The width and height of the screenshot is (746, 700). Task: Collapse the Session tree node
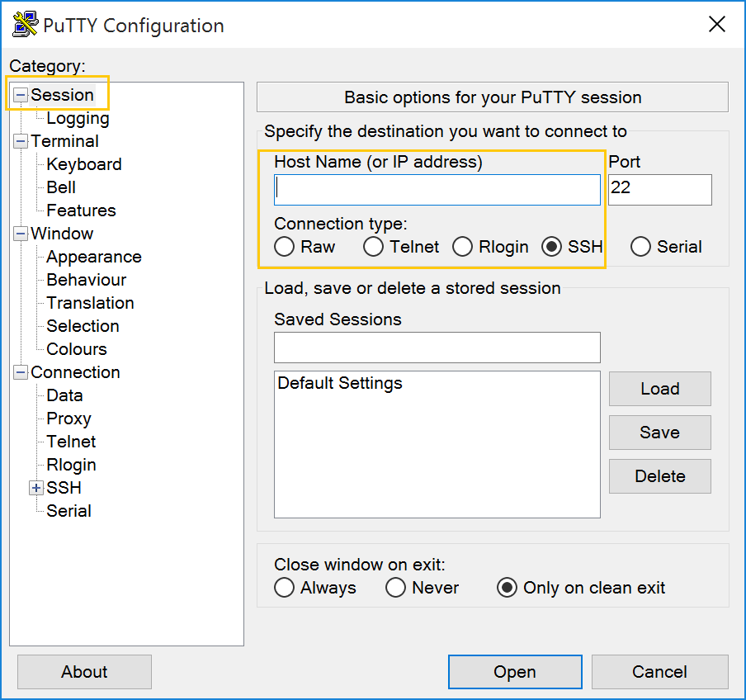[x=21, y=95]
